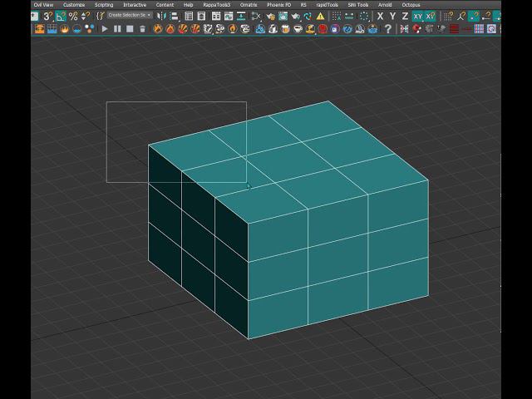
Task: Toggle the modeling Ribbon display
Action: point(216,16)
